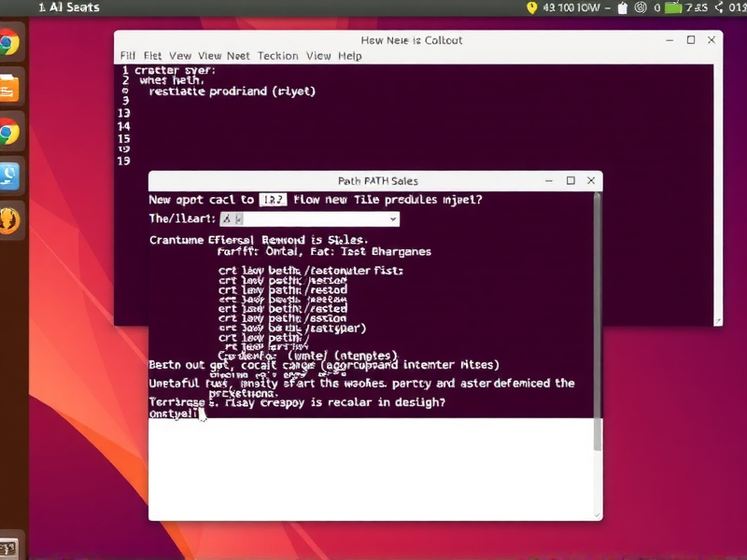Click the clipboard icon in the system tray
Viewport: 747px width, 560px height.
tap(623, 7)
